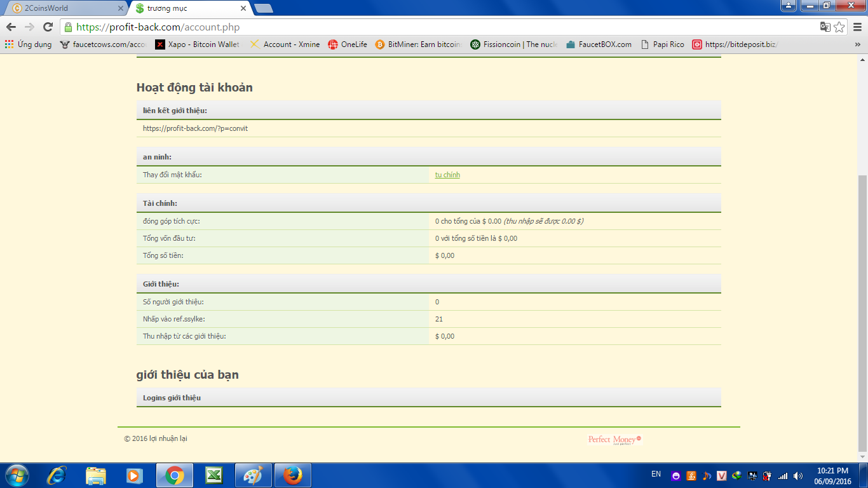The image size is (868, 488).
Task: Click the Số người giới thiệu label
Action: pos(173,302)
